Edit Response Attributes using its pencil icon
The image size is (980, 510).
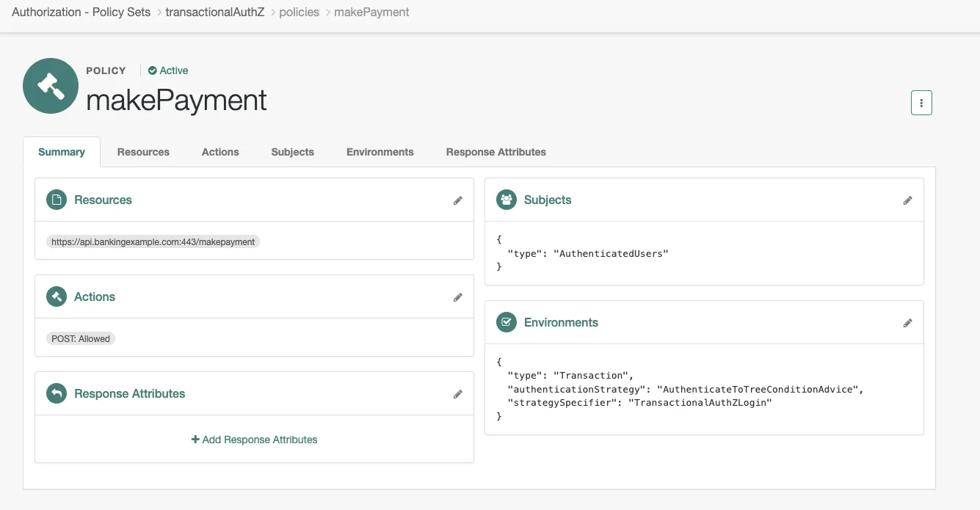pyautogui.click(x=458, y=394)
